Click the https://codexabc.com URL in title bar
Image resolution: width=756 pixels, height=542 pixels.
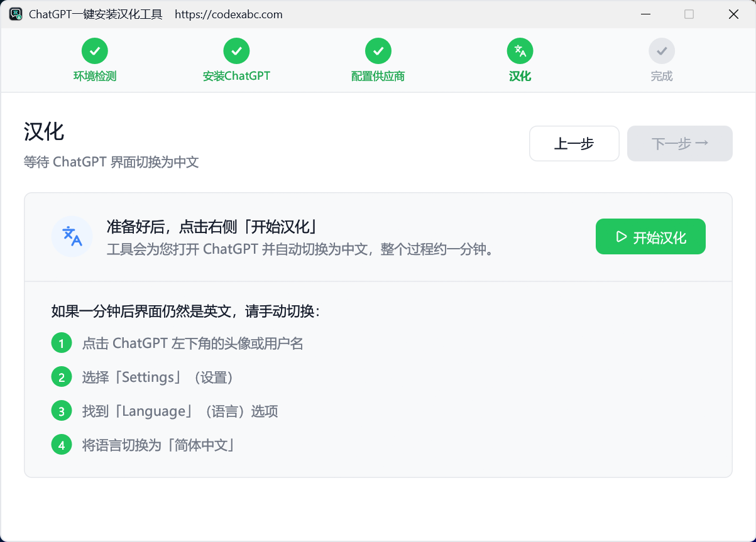(x=229, y=14)
